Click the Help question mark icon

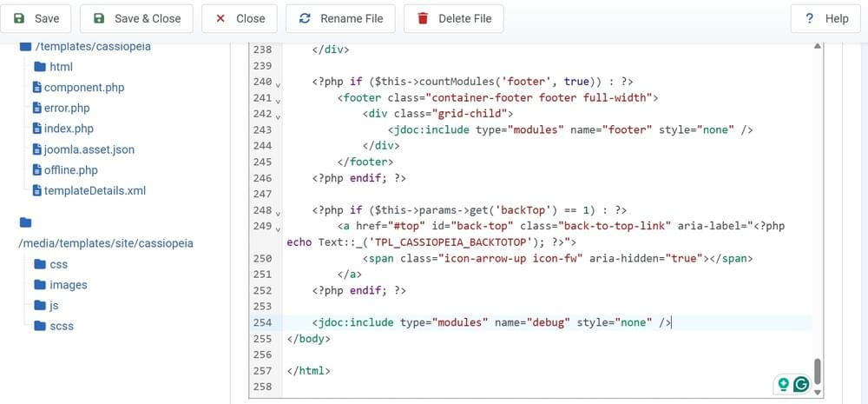pyautogui.click(x=809, y=19)
